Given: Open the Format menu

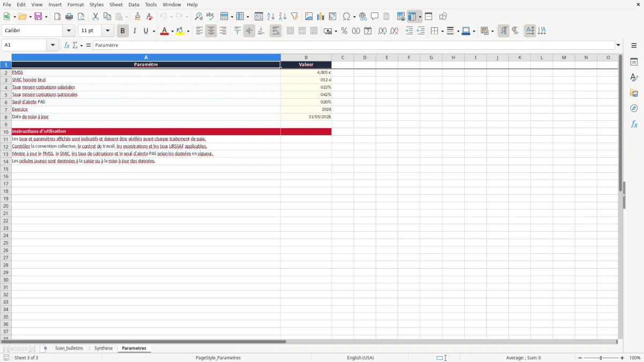Looking at the screenshot, I should pyautogui.click(x=75, y=4).
